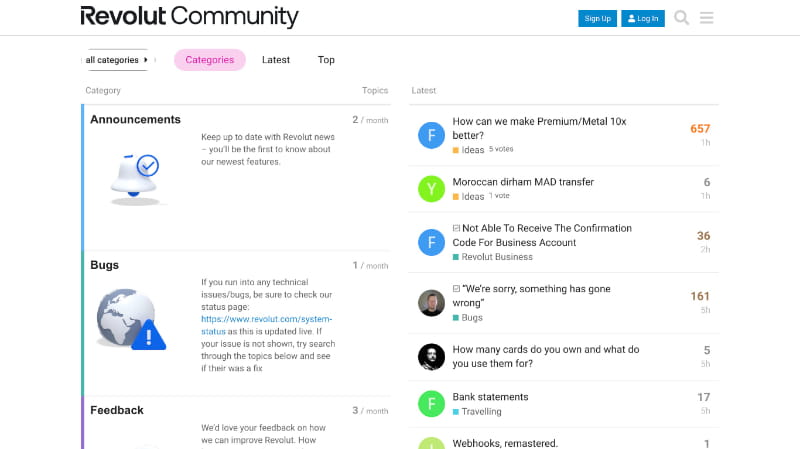800x449 pixels.
Task: Click dark avatar on How many cards topic
Action: click(431, 357)
